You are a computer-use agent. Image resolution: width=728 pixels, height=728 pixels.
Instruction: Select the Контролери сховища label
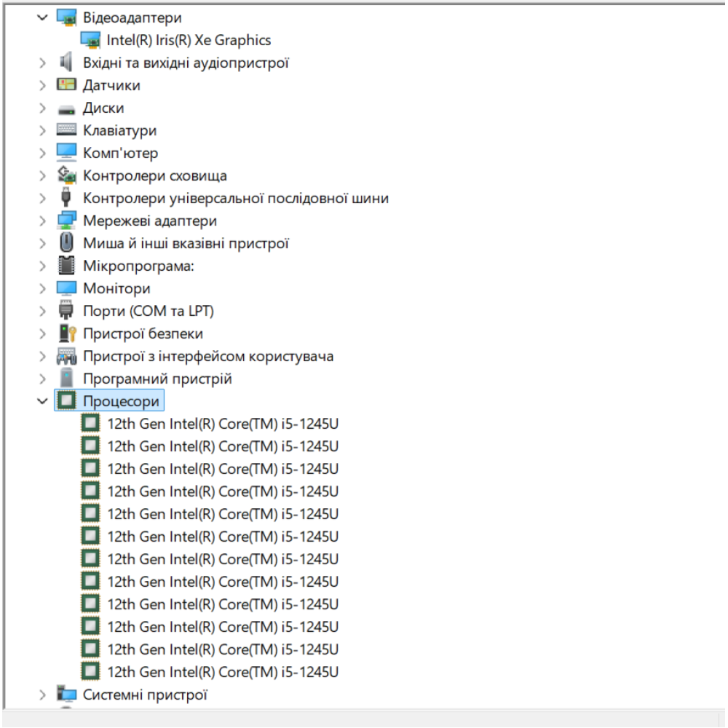click(x=154, y=176)
